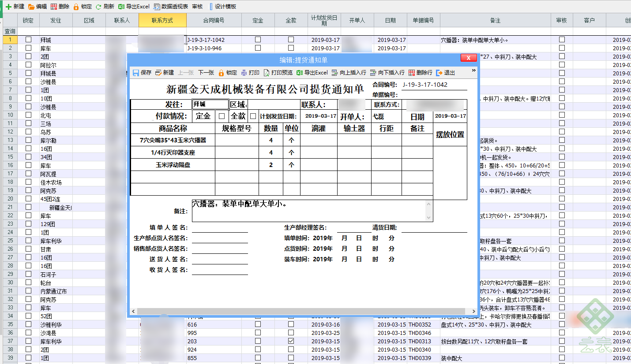Click 内蒙通辽市 in the 发往 column
Image resolution: width=631 pixels, height=364 pixels.
point(54,291)
